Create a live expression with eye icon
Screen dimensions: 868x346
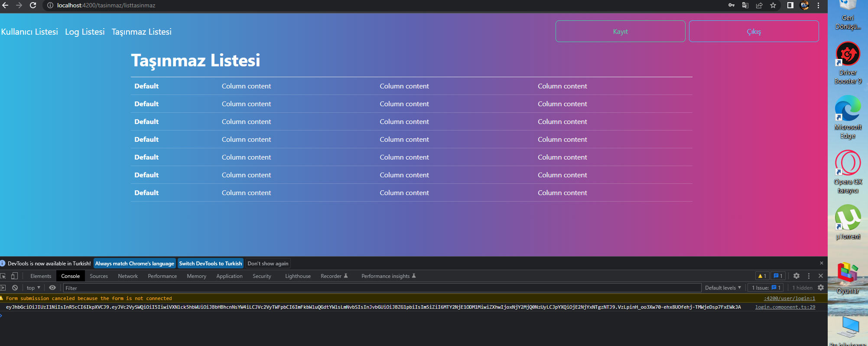52,287
